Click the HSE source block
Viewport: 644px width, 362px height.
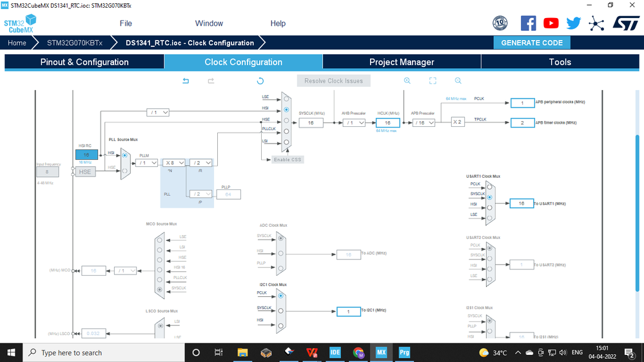[85, 172]
